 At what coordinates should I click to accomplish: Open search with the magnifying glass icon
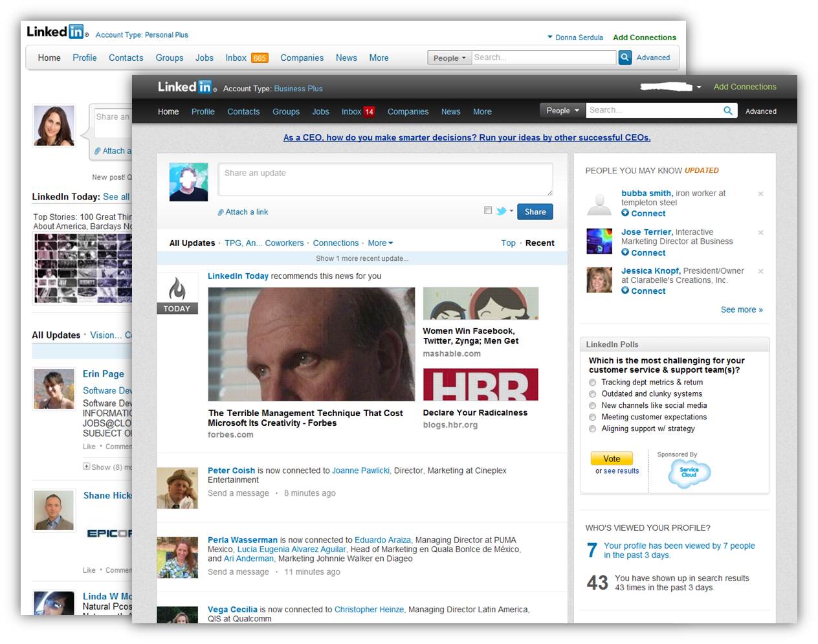[x=729, y=110]
